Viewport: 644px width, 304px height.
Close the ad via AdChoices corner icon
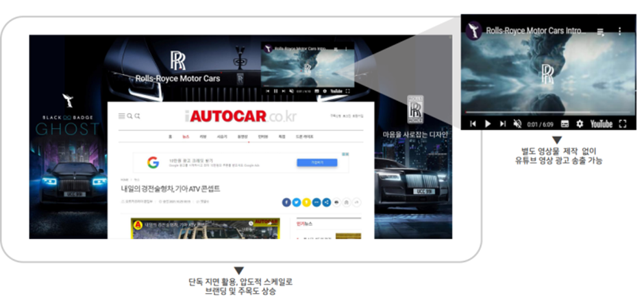pyautogui.click(x=346, y=154)
